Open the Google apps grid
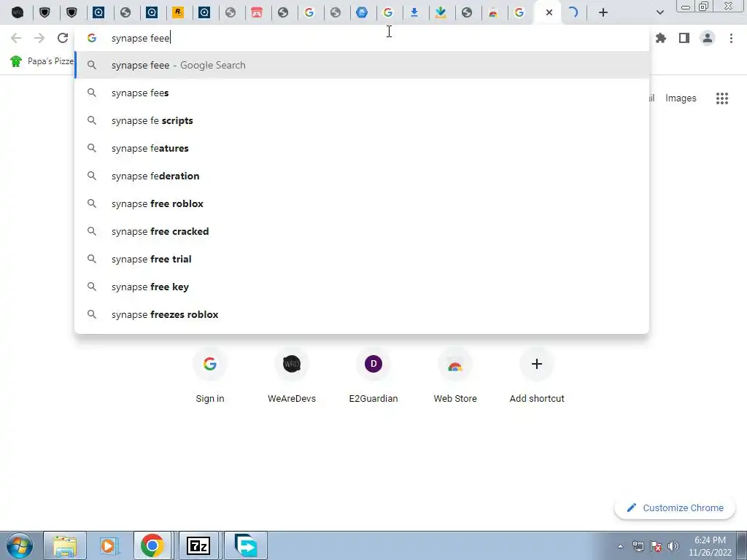Screen dimensions: 747x560 (x=721, y=98)
